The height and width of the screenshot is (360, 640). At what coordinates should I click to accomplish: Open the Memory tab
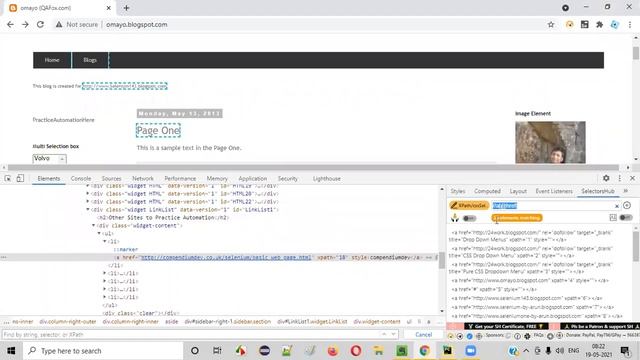217,178
